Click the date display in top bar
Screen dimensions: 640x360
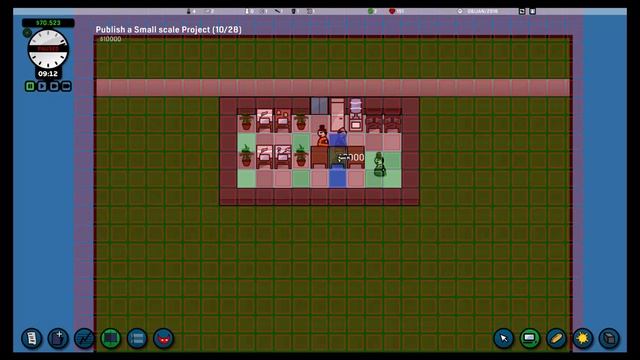482,11
